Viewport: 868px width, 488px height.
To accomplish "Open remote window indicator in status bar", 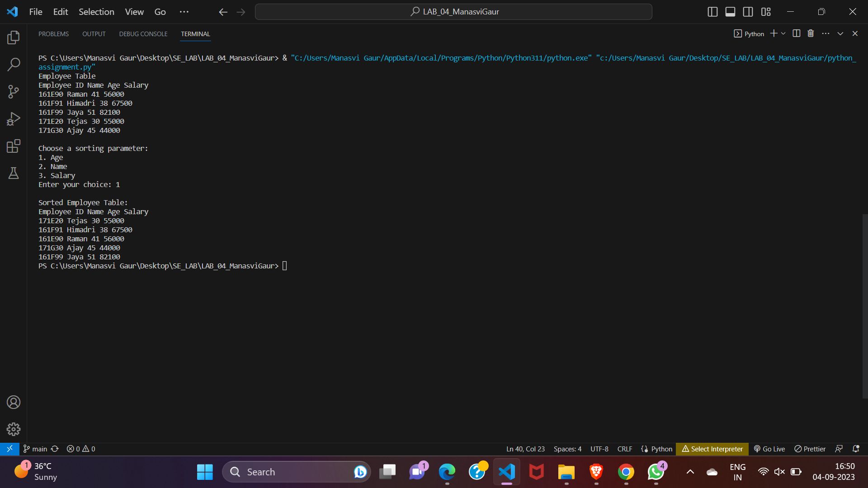I will point(9,449).
